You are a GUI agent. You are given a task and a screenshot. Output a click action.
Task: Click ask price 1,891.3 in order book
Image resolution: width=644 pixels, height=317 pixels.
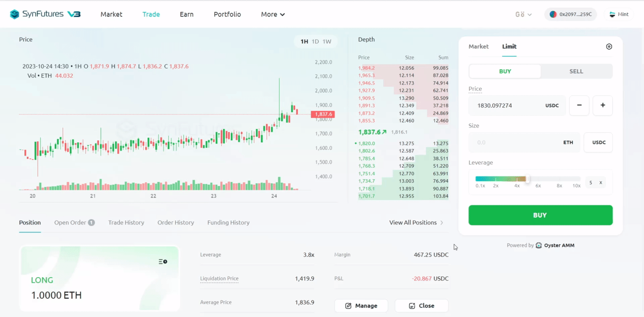tap(367, 106)
